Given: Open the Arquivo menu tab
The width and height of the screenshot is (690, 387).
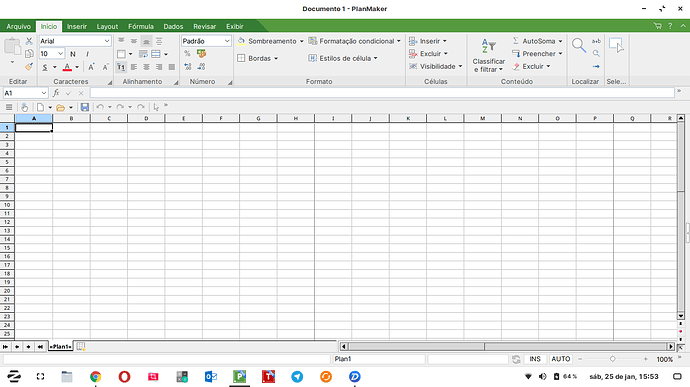Looking at the screenshot, I should [18, 26].
